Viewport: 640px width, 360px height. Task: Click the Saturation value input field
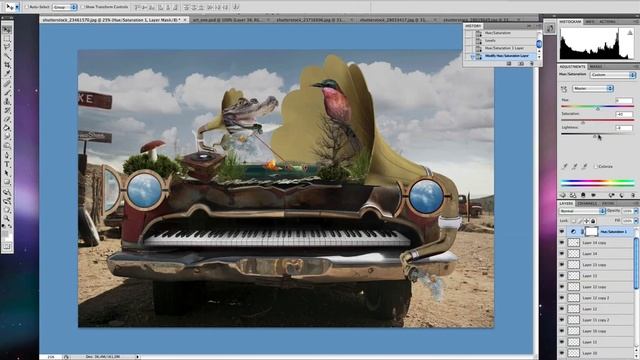[x=624, y=114]
